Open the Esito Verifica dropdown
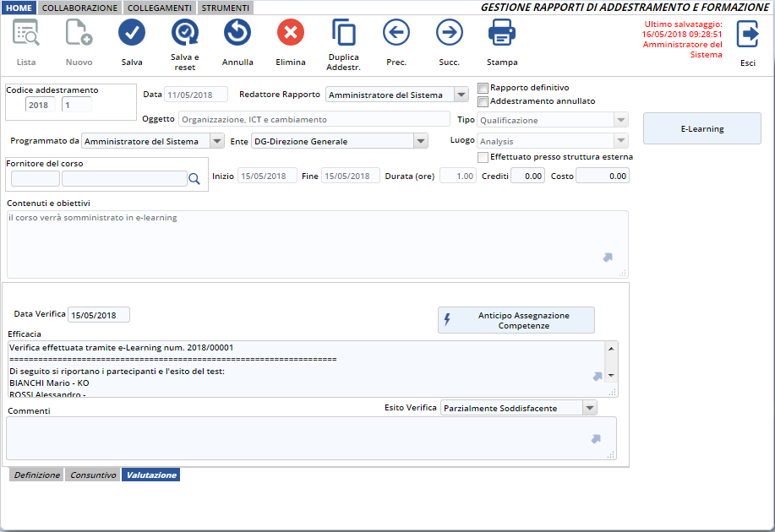Screen dimensions: 775x532 point(589,408)
